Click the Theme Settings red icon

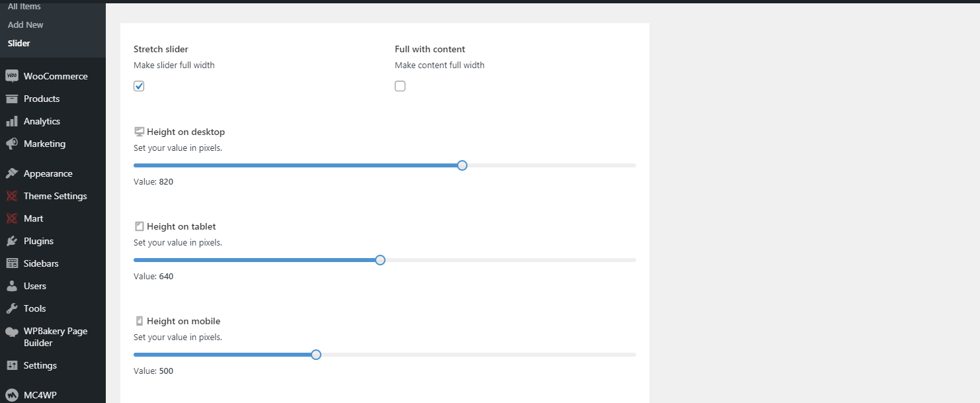11,196
